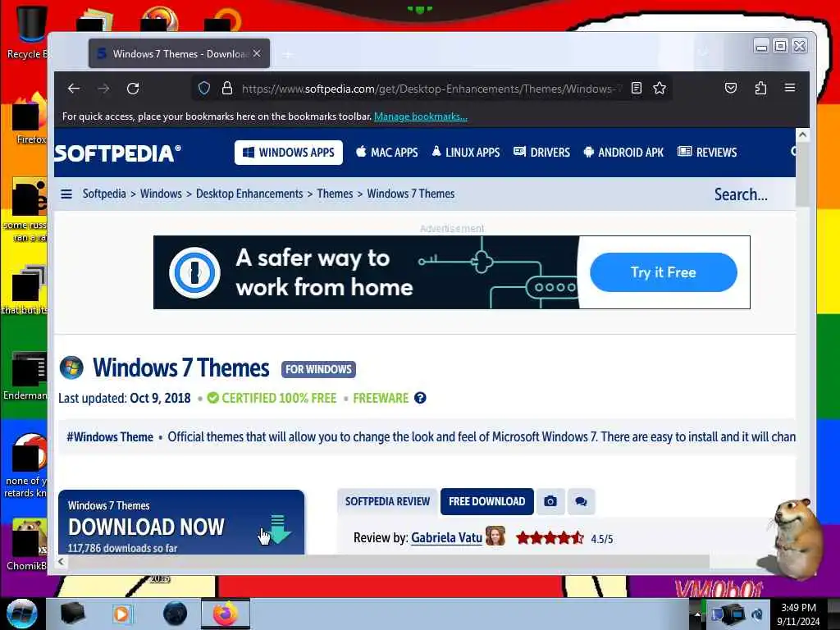Viewport: 840px width, 630px height.
Task: Click the padlock site security icon
Action: tap(227, 89)
